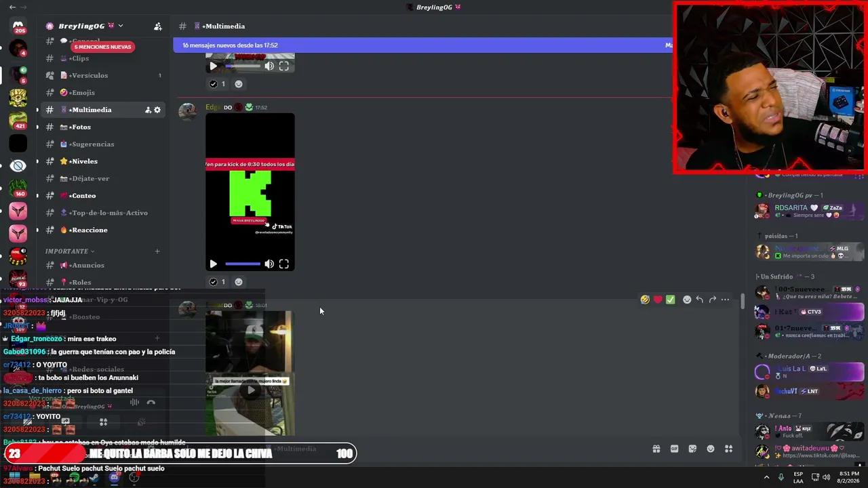Open the Reaccione channel
868x488 pixels.
pyautogui.click(x=103, y=230)
